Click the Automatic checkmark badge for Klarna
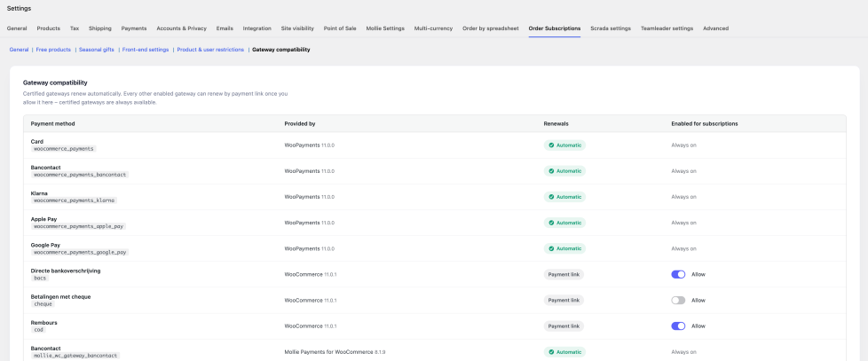 [564, 197]
